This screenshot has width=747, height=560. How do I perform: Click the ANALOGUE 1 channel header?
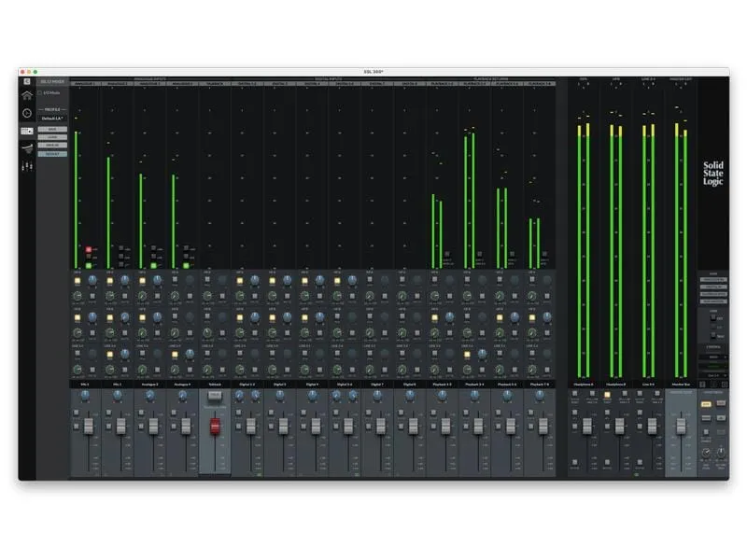point(85,84)
